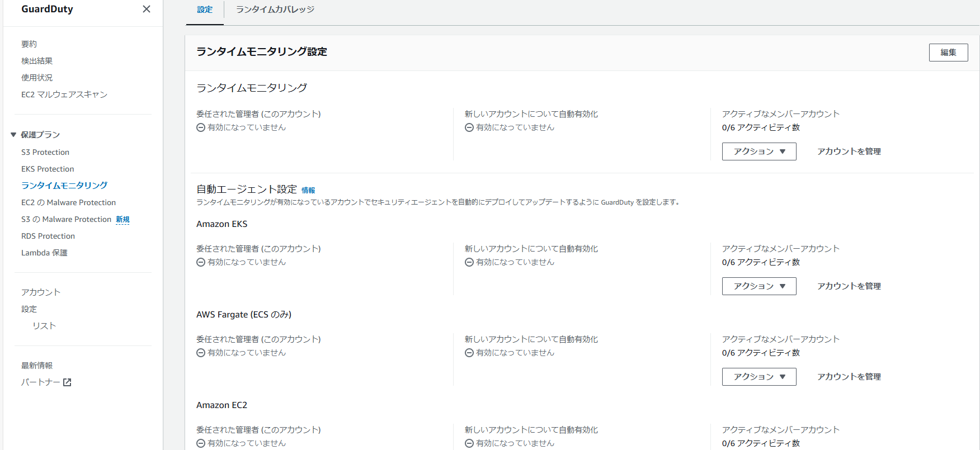Viewport: 980px width, 450px height.
Task: Click Amazon EC2 委任された管理者 disabled status icon
Action: (201, 443)
